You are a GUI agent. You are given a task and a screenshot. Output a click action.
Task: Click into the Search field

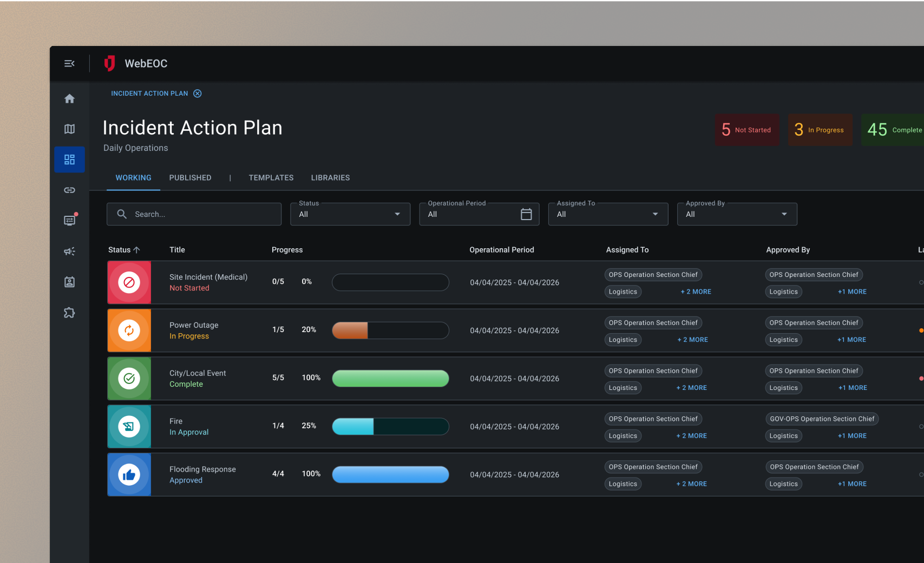pos(200,215)
